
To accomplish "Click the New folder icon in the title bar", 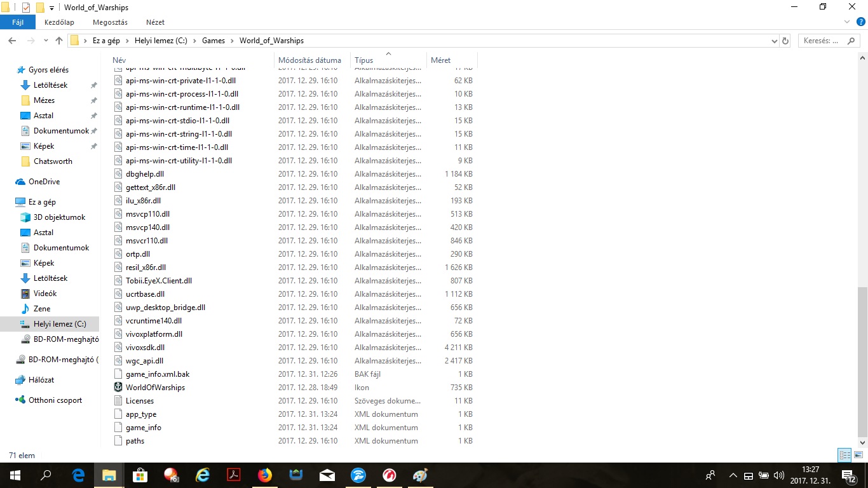I will click(40, 8).
